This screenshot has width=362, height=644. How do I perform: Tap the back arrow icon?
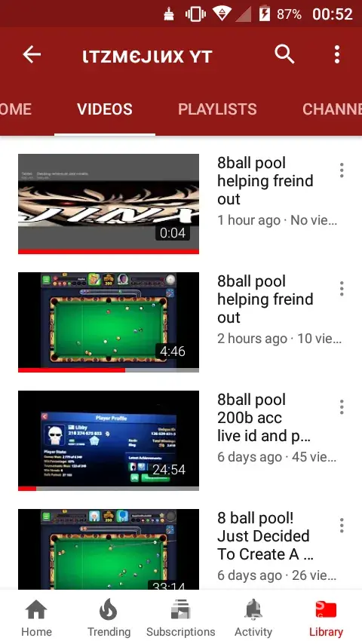(32, 54)
